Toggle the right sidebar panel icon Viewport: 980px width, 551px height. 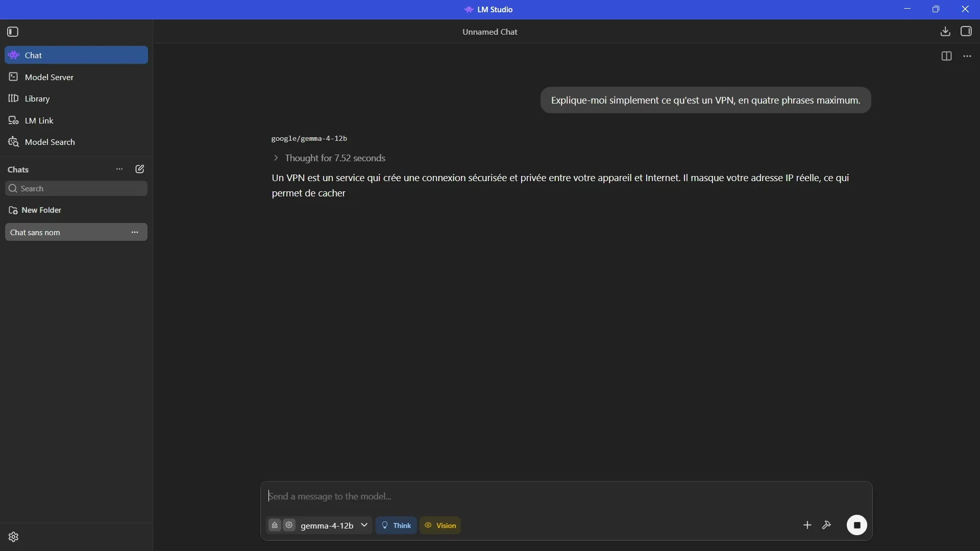pyautogui.click(x=966, y=32)
